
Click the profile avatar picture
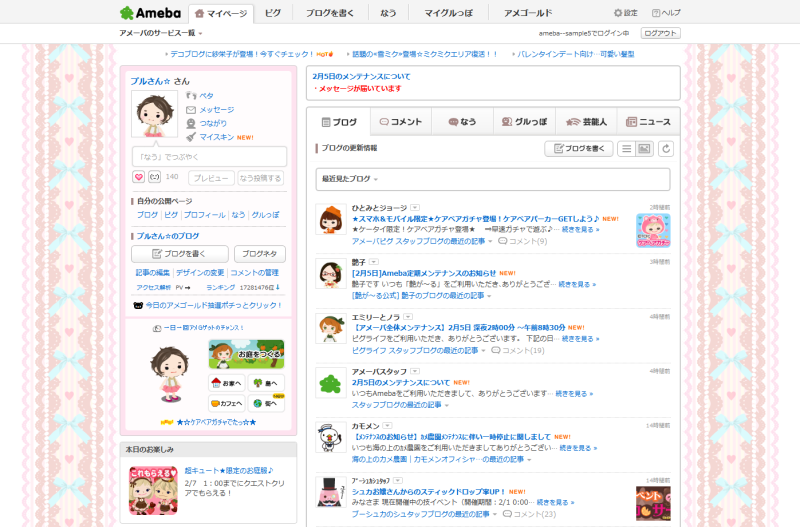(154, 114)
